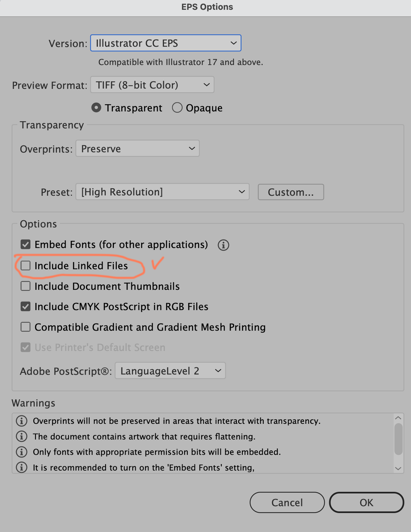Click the overprints warning info icon

coord(22,421)
